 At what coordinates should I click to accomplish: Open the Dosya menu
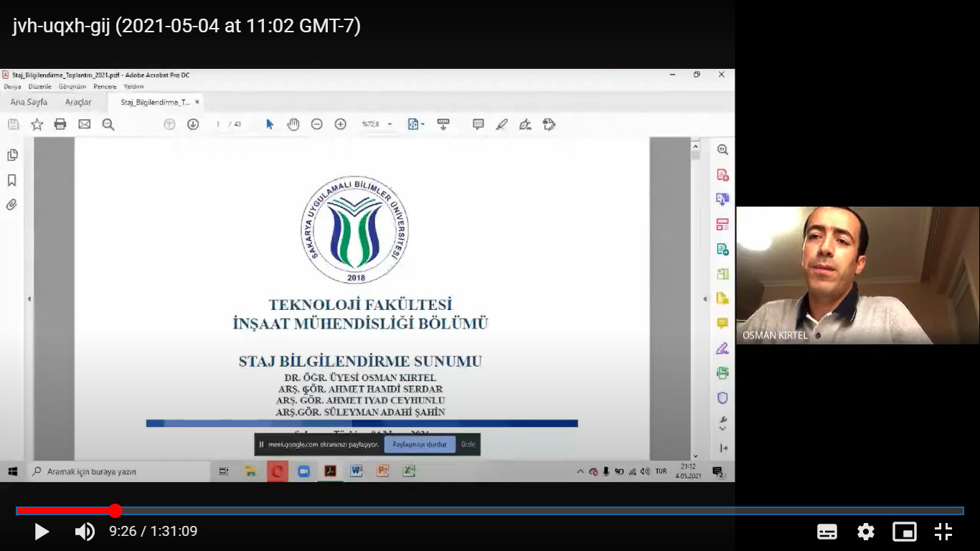[12, 86]
